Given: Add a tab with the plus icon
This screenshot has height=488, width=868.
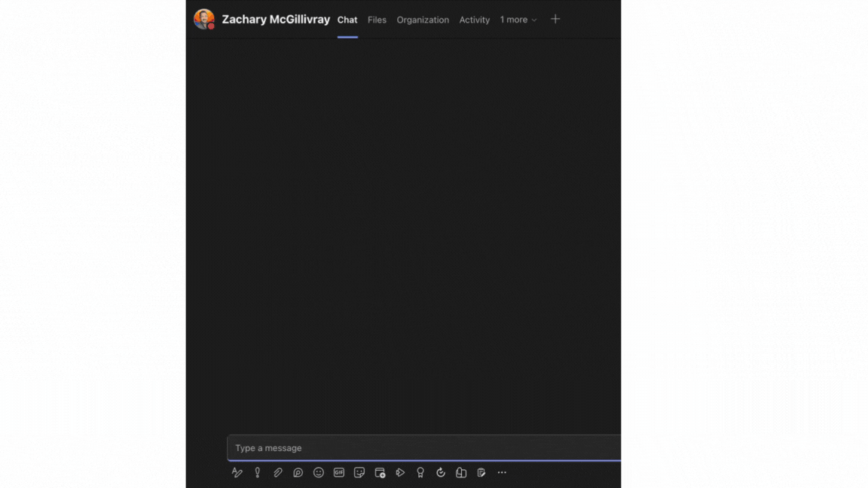Looking at the screenshot, I should [555, 20].
